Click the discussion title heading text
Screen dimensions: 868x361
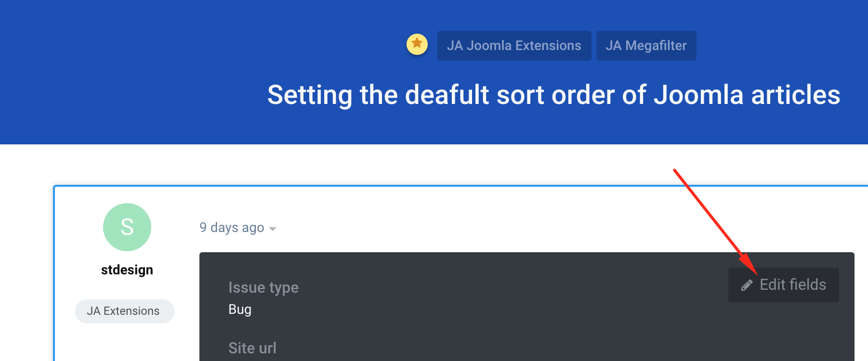pos(553,95)
